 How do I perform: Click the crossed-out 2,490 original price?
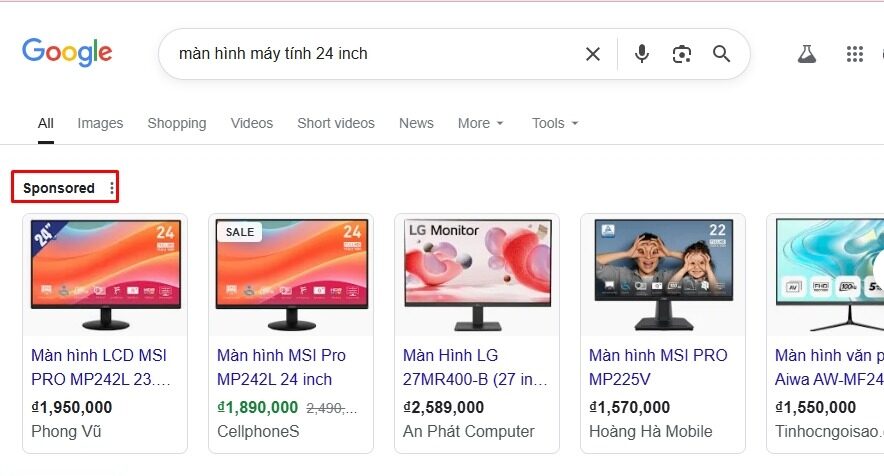332,408
